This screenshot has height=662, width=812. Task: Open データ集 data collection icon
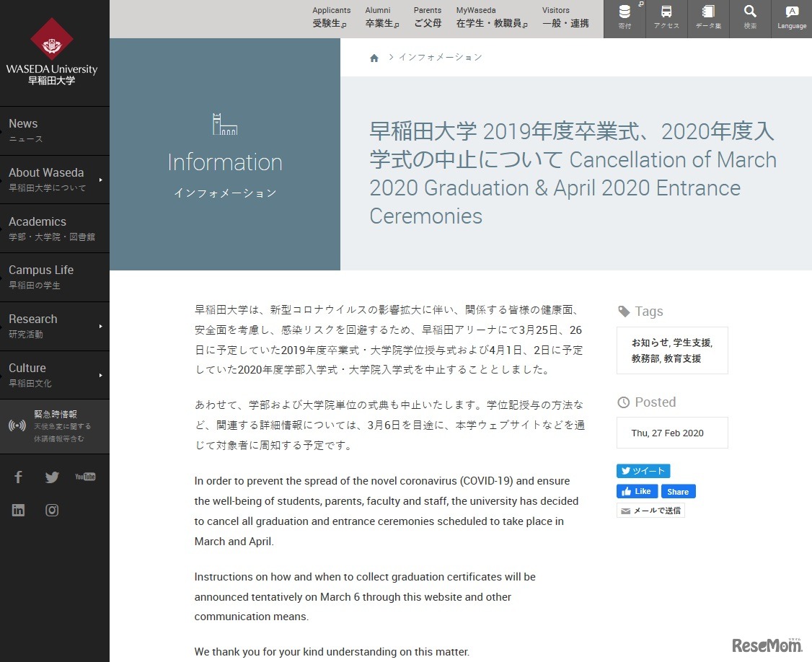(x=707, y=18)
